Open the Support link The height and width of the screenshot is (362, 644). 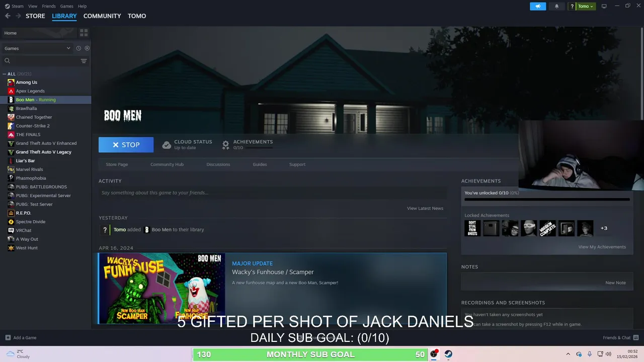297,164
